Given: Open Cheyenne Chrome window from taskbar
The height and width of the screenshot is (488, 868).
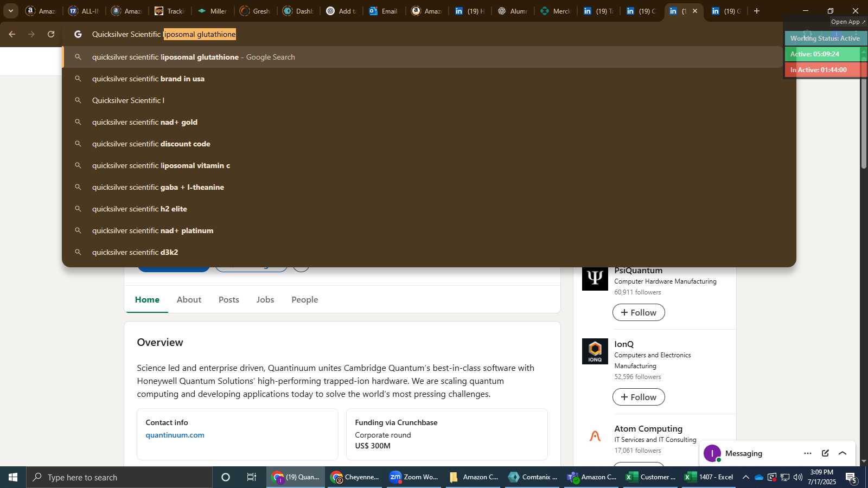Looking at the screenshot, I should click(x=356, y=477).
